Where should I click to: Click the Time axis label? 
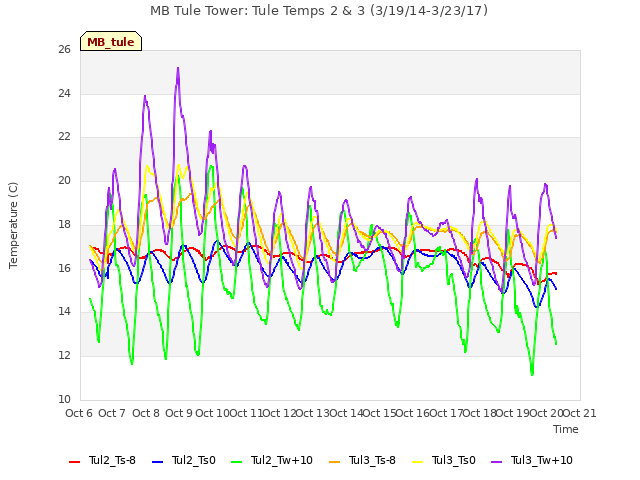tap(566, 429)
